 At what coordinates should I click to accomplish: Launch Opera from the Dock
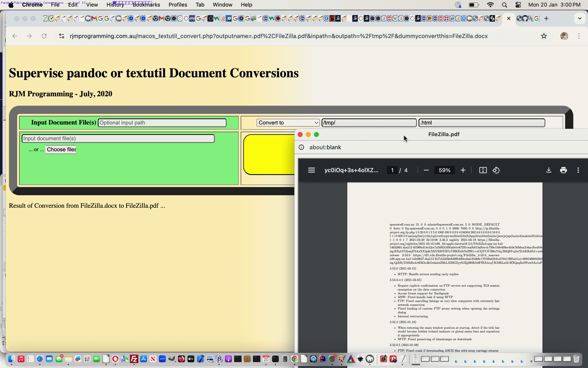pos(115,359)
